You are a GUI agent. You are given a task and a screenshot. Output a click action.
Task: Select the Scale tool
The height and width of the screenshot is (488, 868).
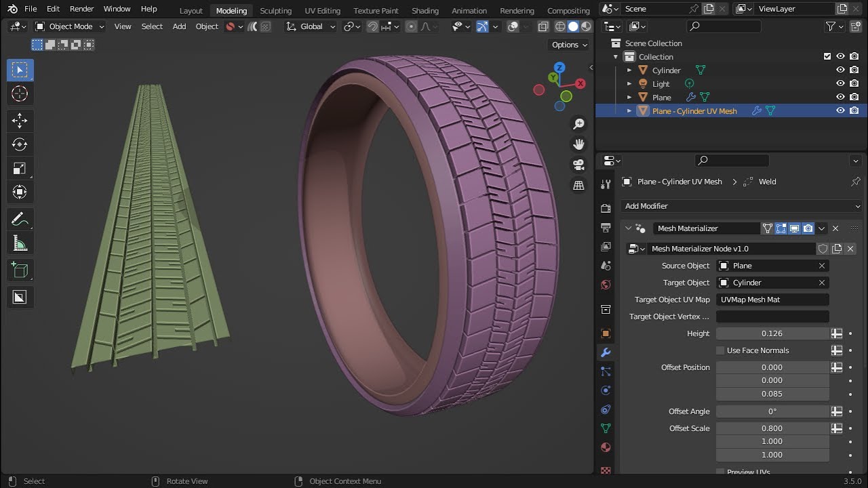tap(20, 168)
